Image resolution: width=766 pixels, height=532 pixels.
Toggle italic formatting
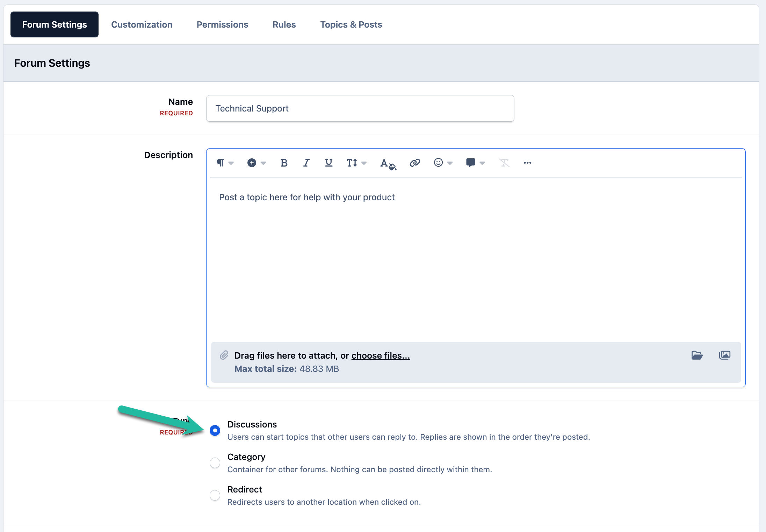pos(306,163)
